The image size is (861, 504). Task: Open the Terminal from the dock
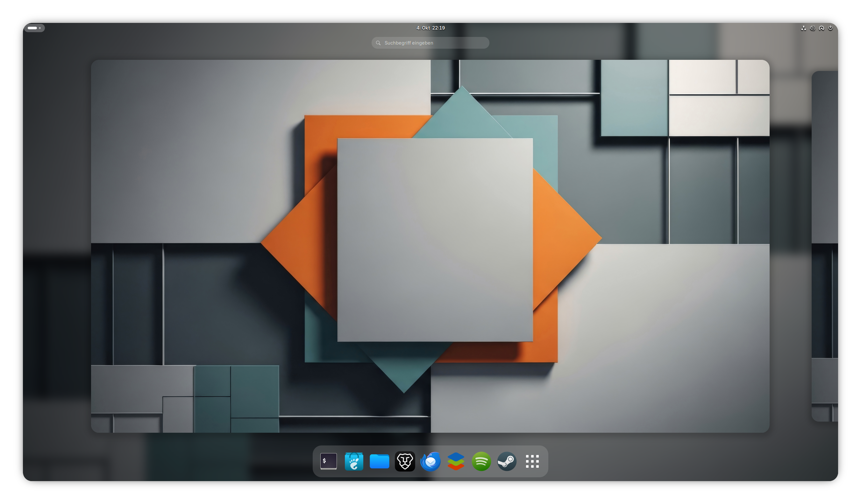(x=328, y=461)
